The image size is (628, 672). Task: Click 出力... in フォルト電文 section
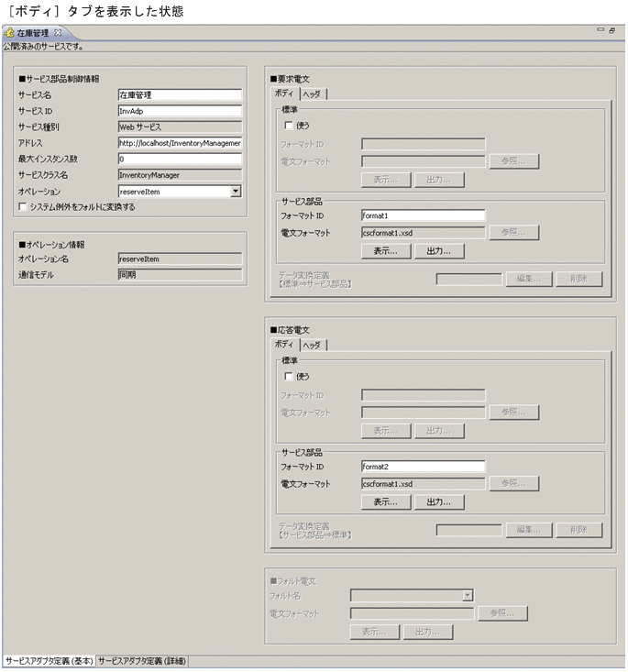click(428, 632)
